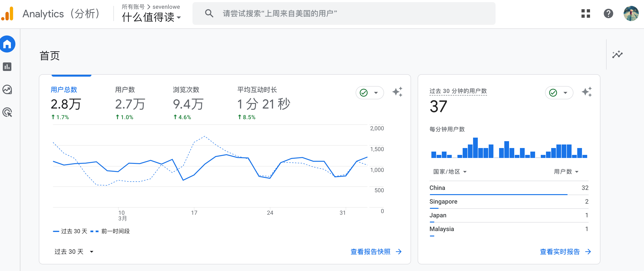Viewport: 644px width, 271px height.
Task: Click the Google apps grid icon
Action: click(586, 13)
